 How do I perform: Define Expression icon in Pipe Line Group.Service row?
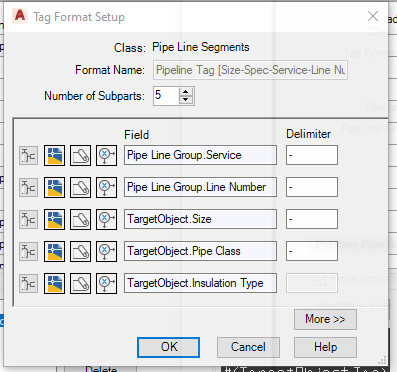106,155
